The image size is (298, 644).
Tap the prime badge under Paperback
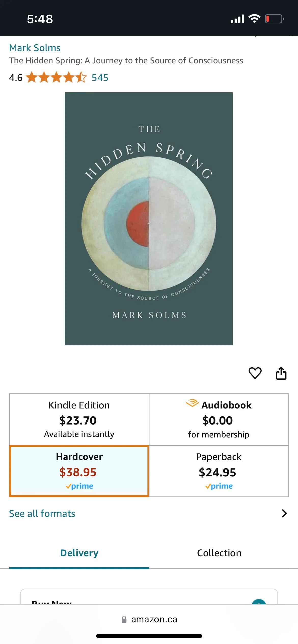(x=219, y=486)
